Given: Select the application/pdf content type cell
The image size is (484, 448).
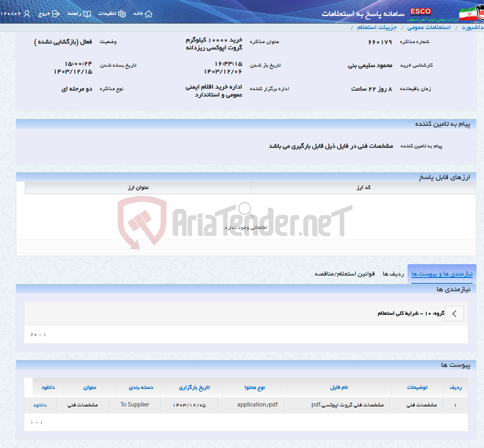Looking at the screenshot, I should pos(257,404).
